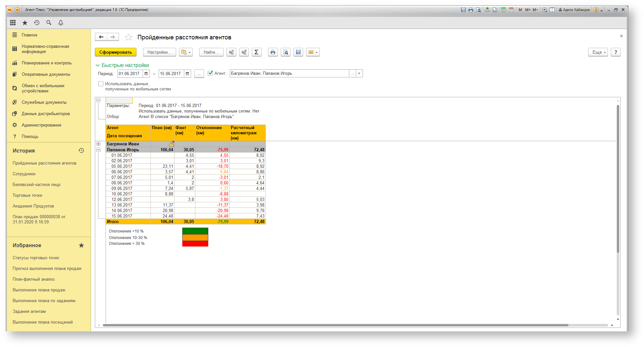The width and height of the screenshot is (644, 347).
Task: Click the Агент field with selected agents
Action: pyautogui.click(x=289, y=73)
